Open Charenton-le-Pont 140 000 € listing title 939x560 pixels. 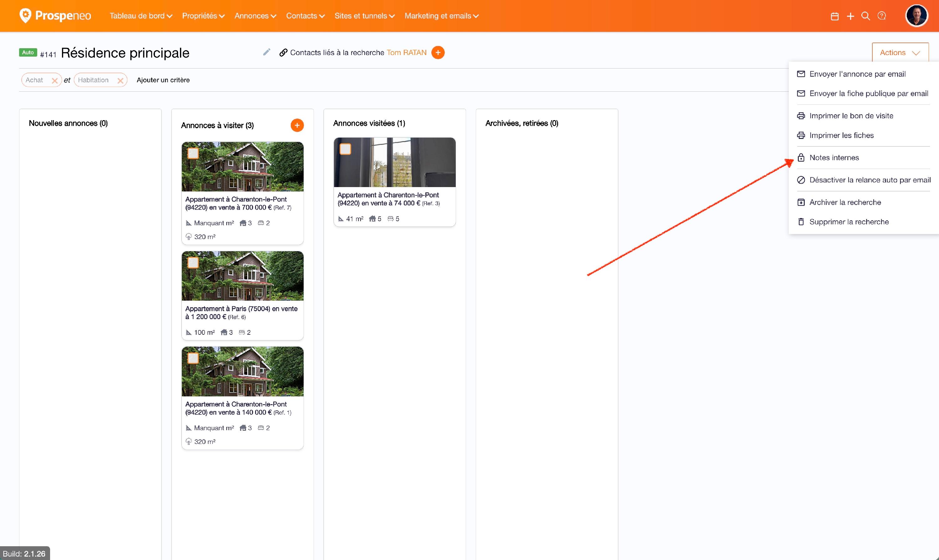tap(238, 408)
